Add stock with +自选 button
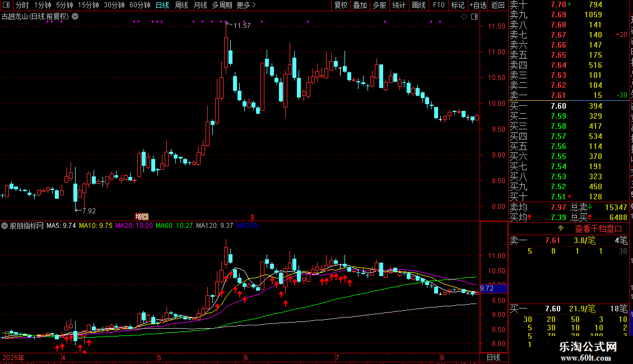Viewport: 633px width, 364px height. [x=478, y=5]
